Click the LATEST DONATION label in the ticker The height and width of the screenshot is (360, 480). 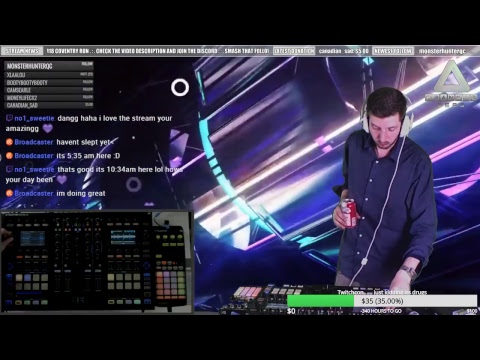294,51
